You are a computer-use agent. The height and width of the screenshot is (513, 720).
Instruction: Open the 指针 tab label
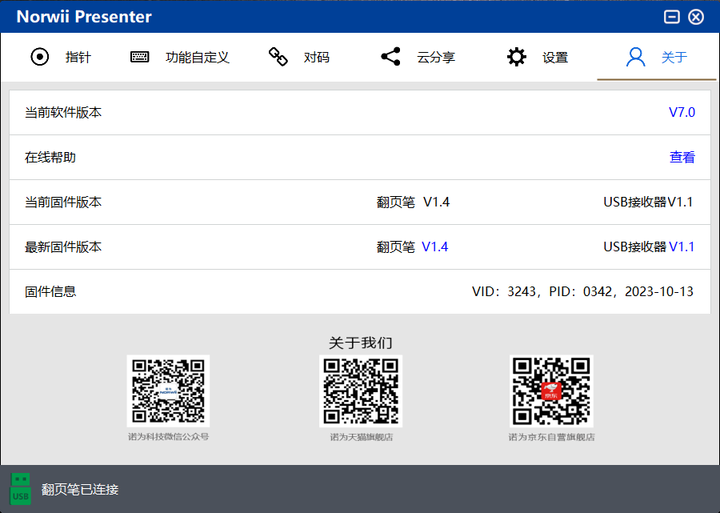pyautogui.click(x=79, y=57)
